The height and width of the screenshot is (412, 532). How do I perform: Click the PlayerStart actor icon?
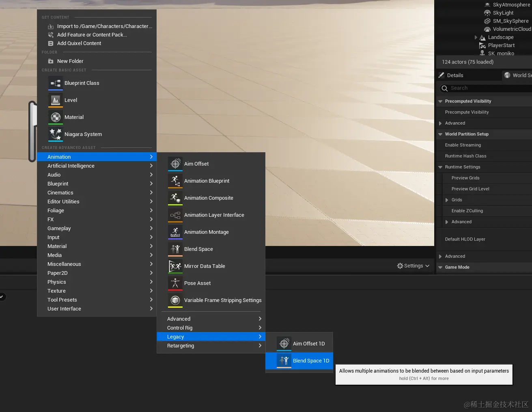tap(482, 45)
